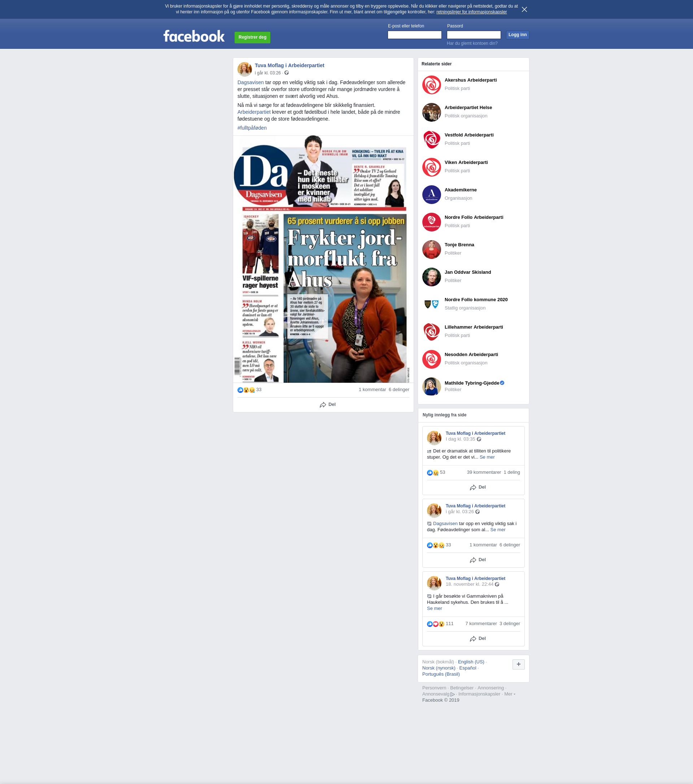Open the Arbeiderpartiet link in post text
This screenshot has width=693, height=784.
pyautogui.click(x=254, y=112)
